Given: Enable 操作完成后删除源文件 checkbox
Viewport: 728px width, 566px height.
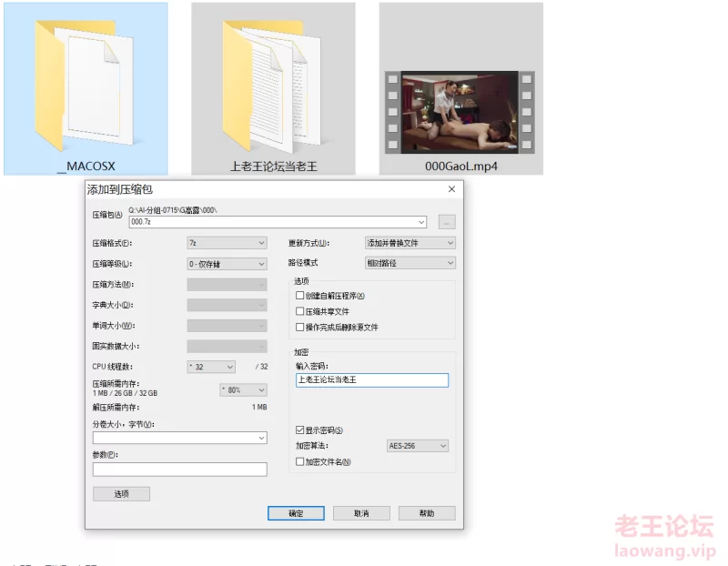Looking at the screenshot, I should coord(300,327).
